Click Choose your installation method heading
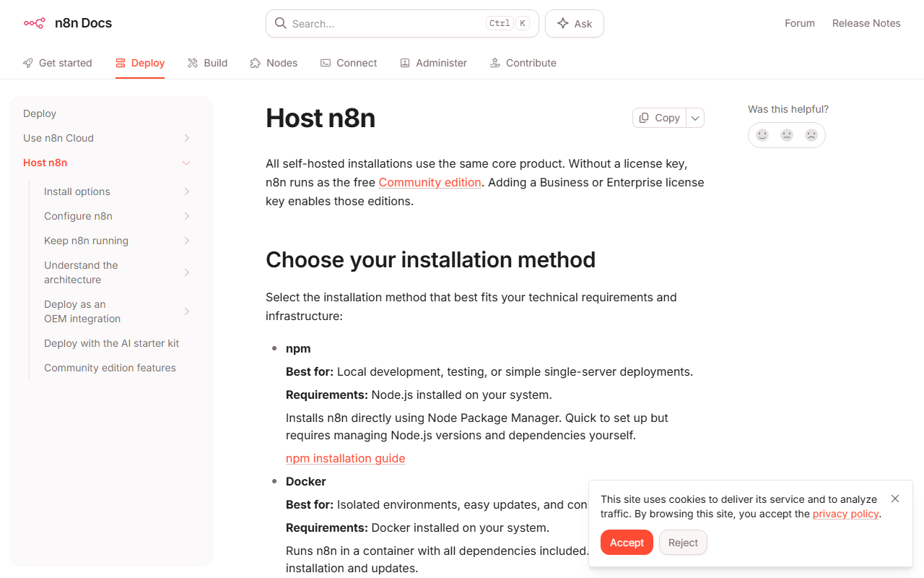This screenshot has height=578, width=924. click(x=430, y=259)
